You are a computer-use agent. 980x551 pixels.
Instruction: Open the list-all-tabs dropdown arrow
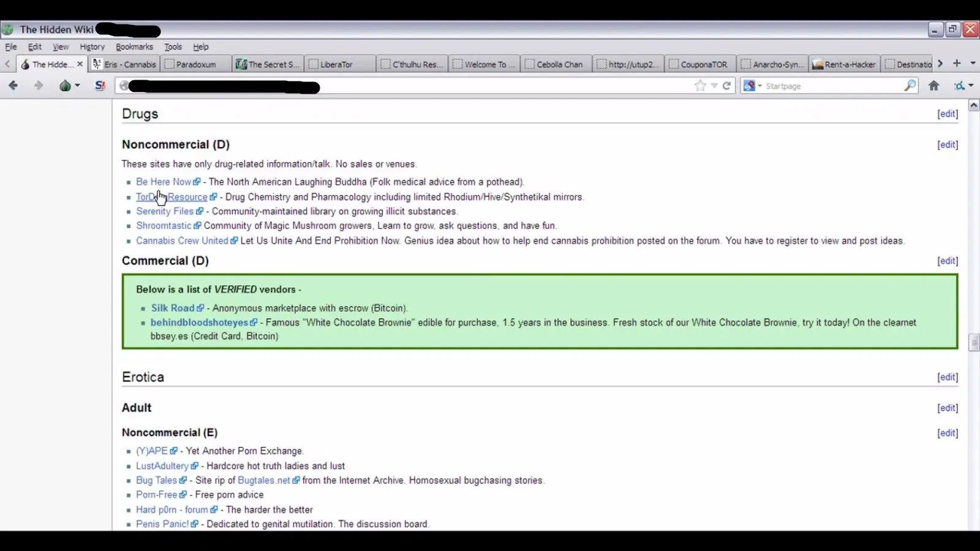click(973, 63)
